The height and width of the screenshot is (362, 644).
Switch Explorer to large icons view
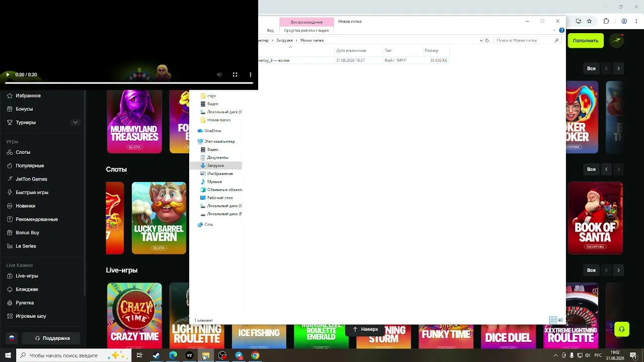(560, 320)
